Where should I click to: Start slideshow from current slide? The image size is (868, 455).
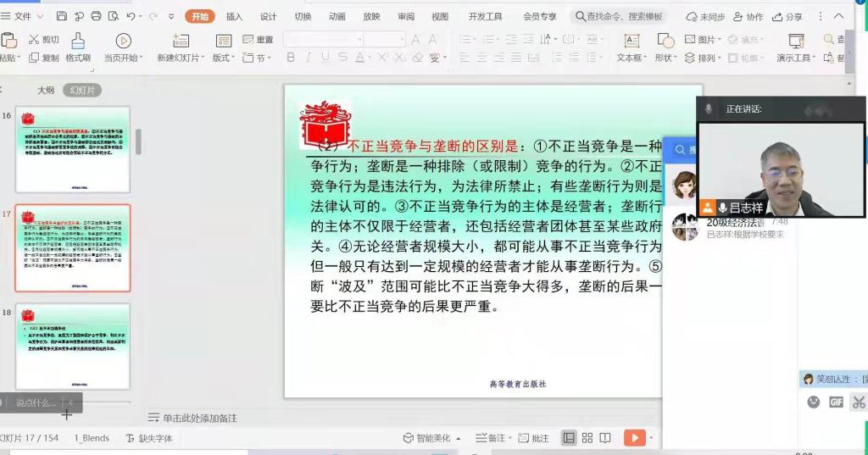click(x=124, y=41)
